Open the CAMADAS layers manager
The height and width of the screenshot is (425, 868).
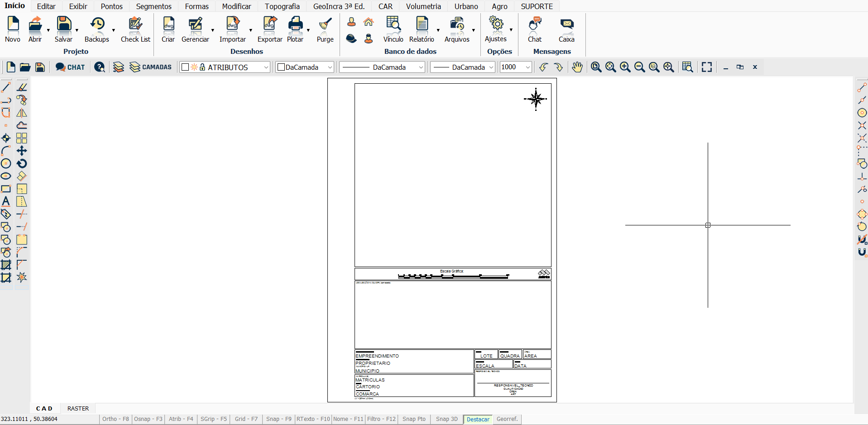[150, 67]
